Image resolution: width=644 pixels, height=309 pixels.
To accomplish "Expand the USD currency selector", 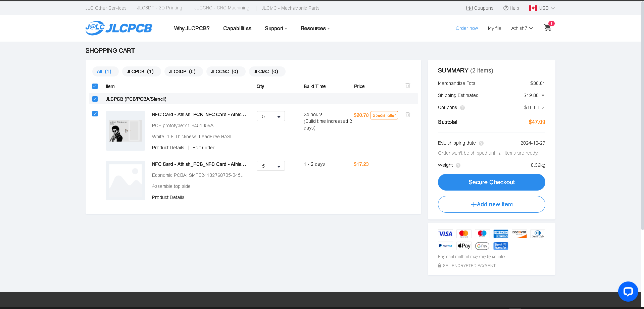I will (547, 8).
